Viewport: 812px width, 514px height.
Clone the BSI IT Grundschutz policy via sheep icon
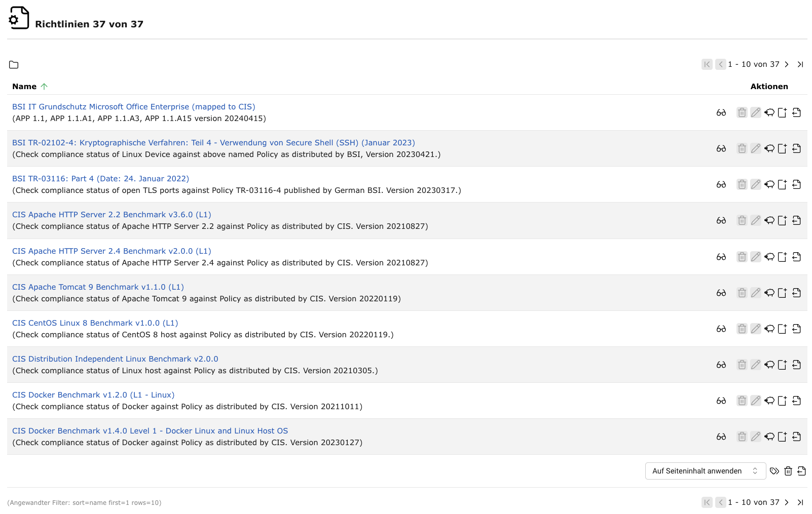769,112
